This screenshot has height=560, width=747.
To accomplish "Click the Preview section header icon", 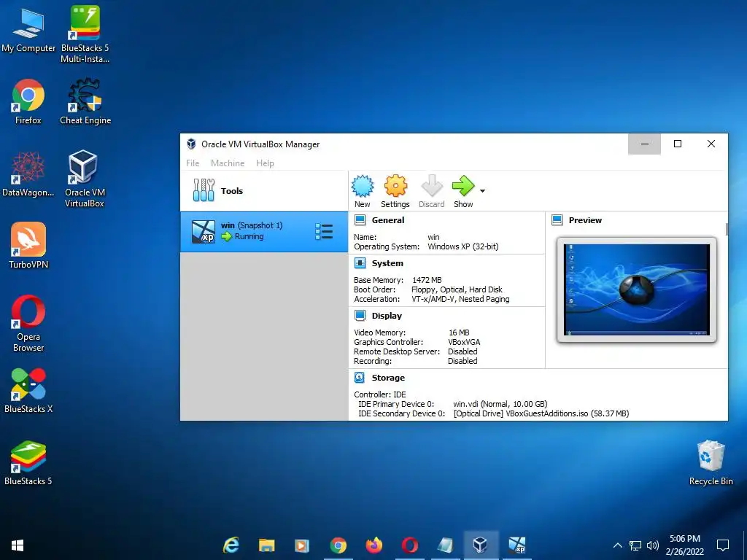I will click(557, 220).
